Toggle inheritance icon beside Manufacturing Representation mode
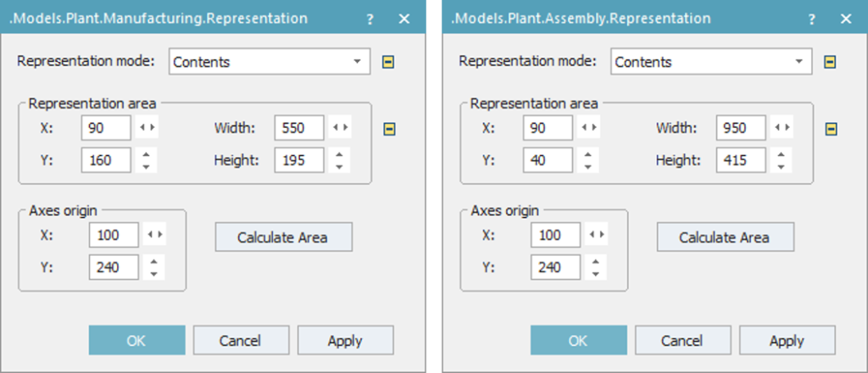 [x=388, y=62]
